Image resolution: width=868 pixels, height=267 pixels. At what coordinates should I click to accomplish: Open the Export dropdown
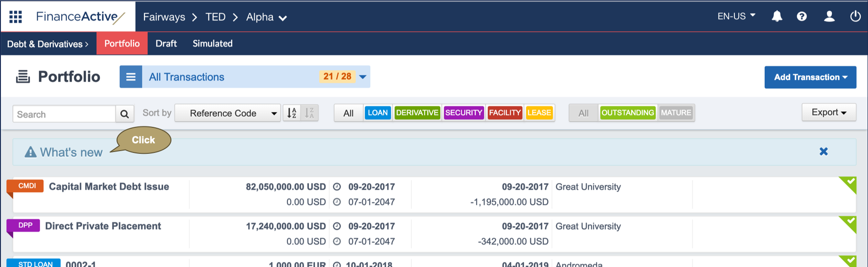pos(829,112)
